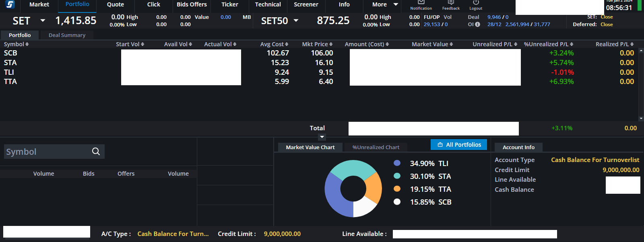Open the Screener menu

click(x=306, y=4)
